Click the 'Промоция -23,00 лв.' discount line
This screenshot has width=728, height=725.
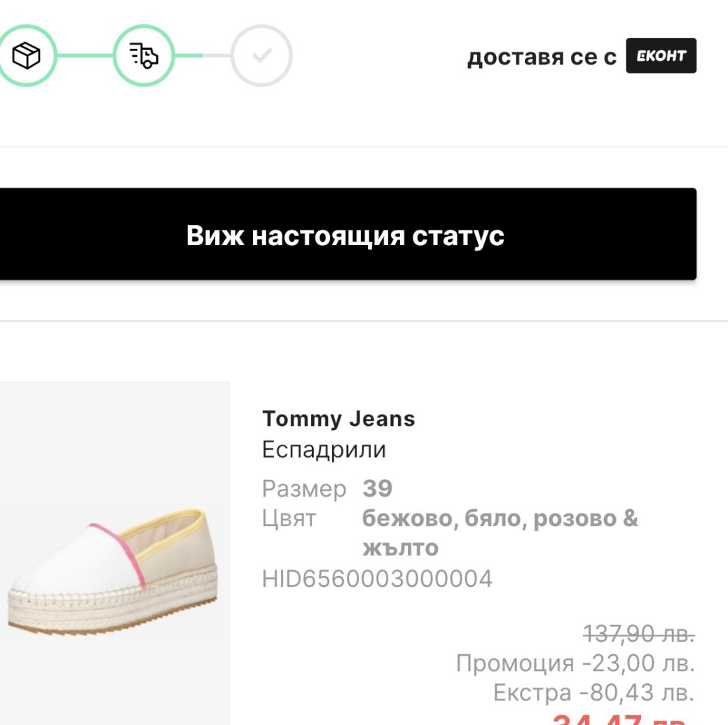[x=575, y=663]
